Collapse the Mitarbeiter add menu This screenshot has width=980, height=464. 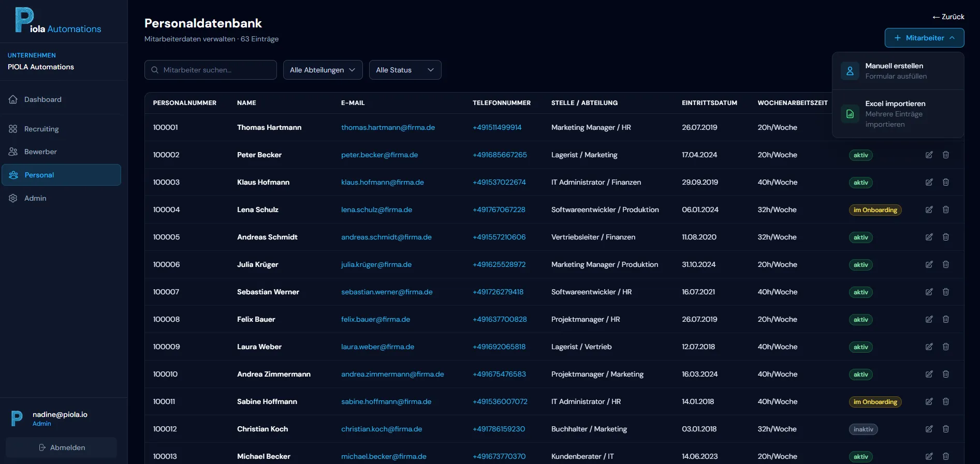(x=924, y=38)
